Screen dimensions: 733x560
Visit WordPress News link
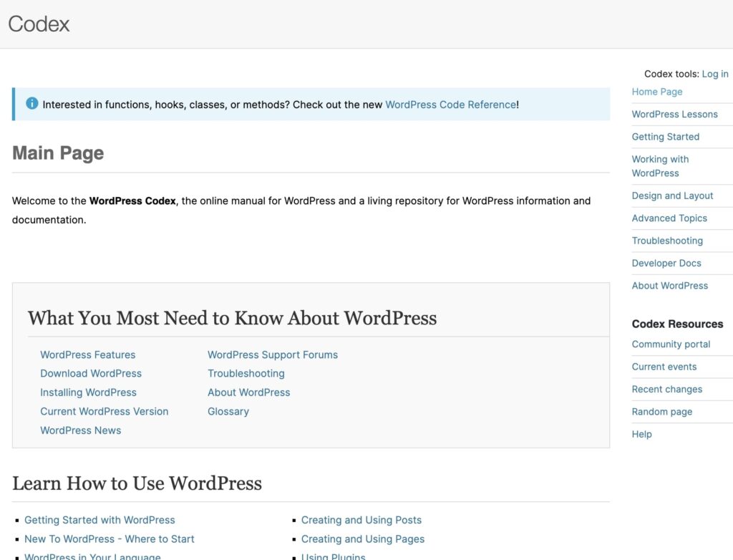coord(80,430)
